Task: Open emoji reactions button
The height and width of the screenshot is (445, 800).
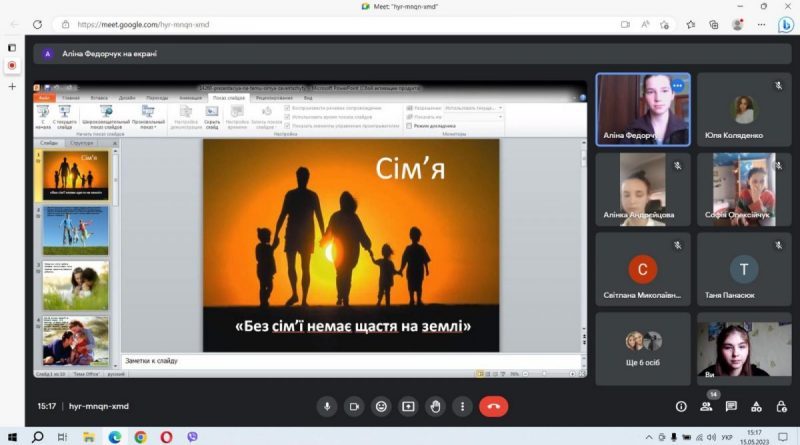Action: pyautogui.click(x=381, y=407)
